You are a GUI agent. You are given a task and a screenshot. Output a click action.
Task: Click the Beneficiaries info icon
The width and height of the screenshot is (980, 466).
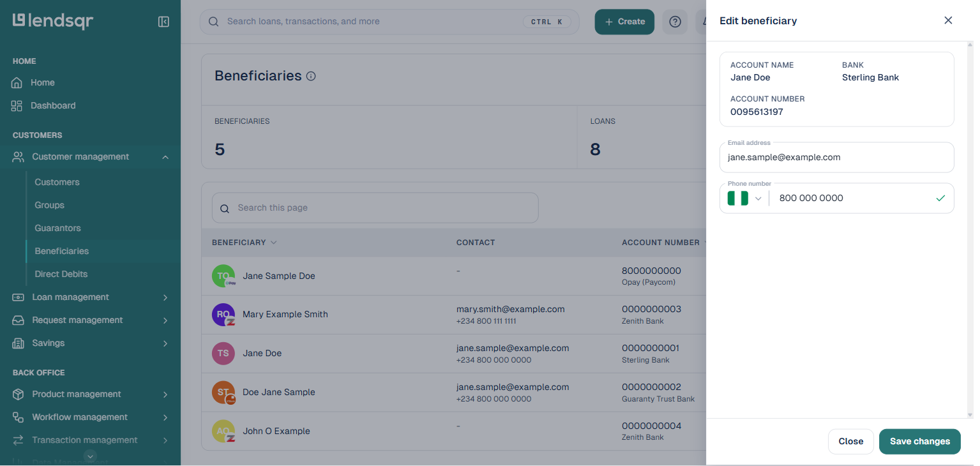(x=311, y=76)
